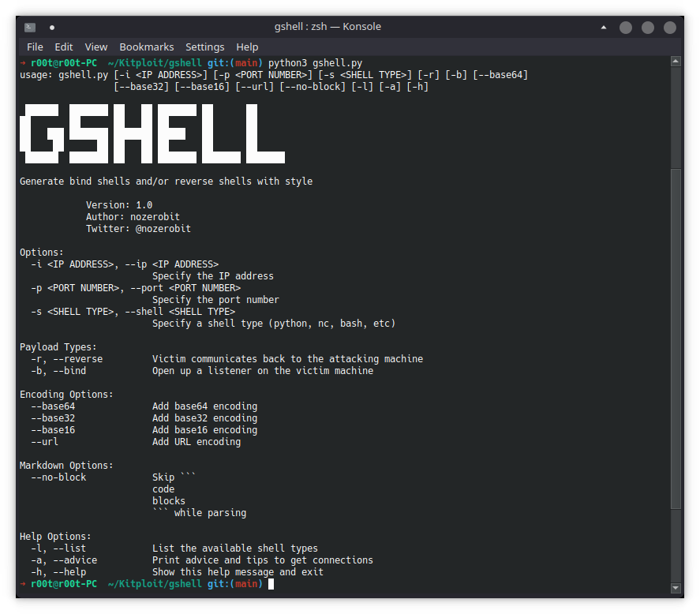Click the '-l, --list' option

tap(58, 548)
